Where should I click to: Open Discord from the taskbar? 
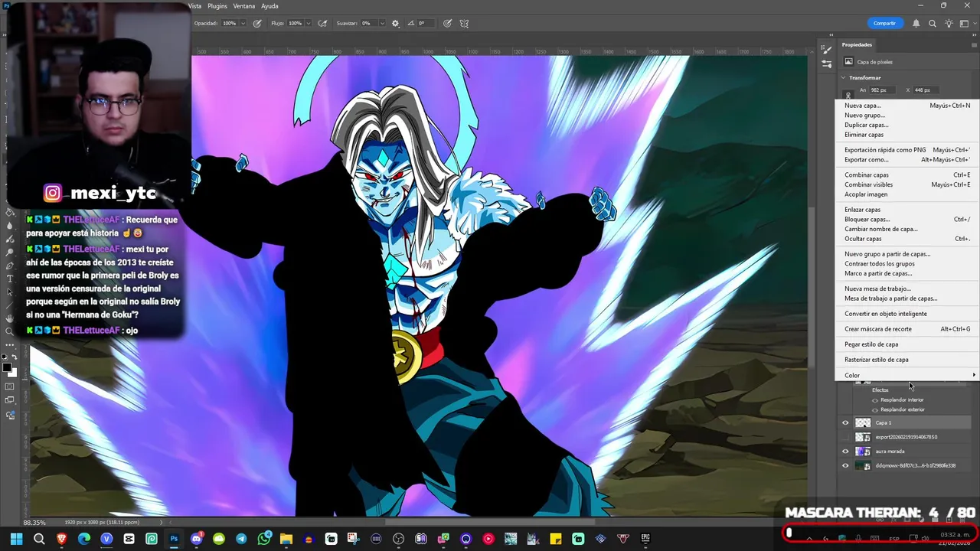click(197, 539)
